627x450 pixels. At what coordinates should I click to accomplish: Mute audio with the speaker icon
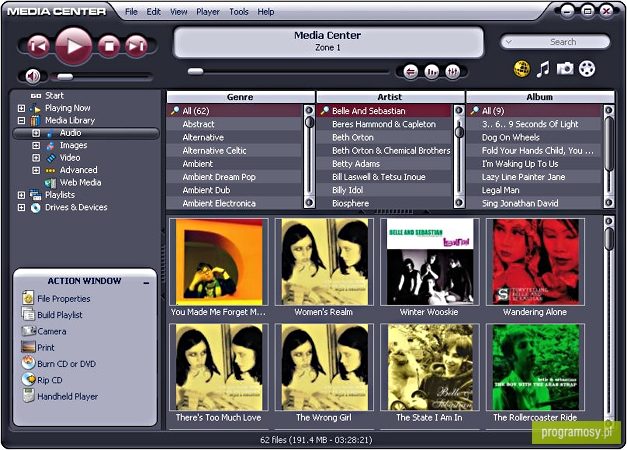(x=33, y=76)
